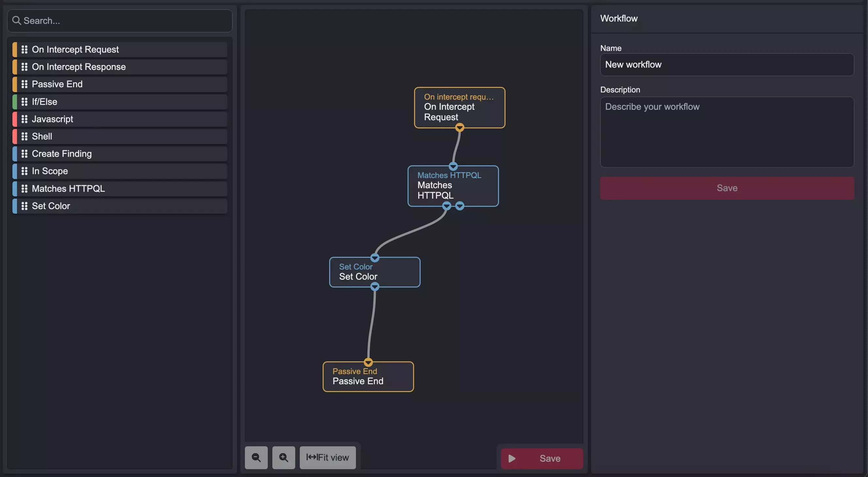Screen dimensions: 868x477
Task: Click drag handle icon of Passive End item
Action: (24, 84)
